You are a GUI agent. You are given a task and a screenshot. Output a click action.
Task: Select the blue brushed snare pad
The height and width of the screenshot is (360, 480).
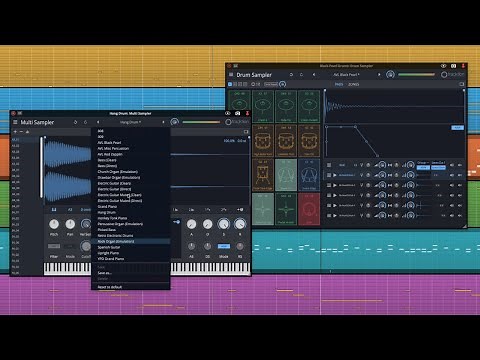click(309, 175)
